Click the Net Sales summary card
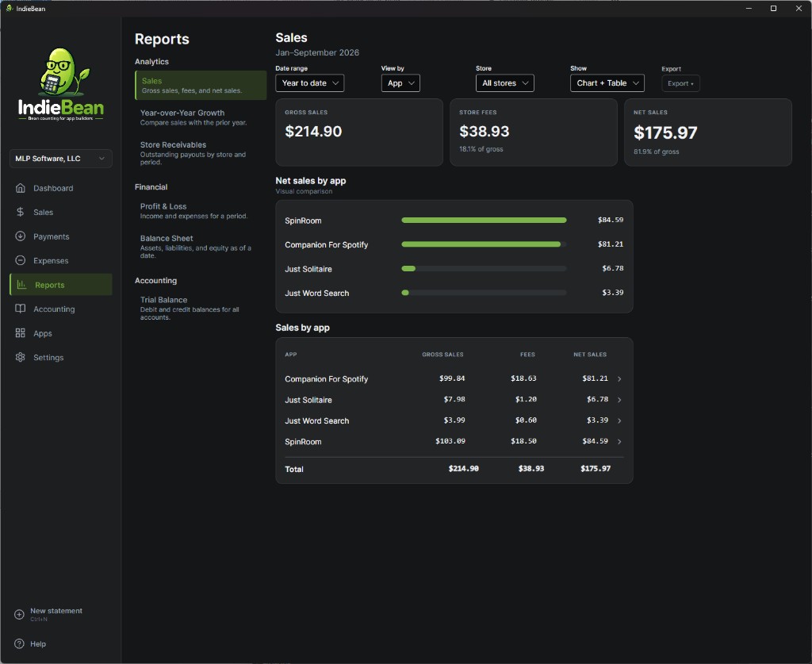The image size is (812, 664). [x=708, y=132]
